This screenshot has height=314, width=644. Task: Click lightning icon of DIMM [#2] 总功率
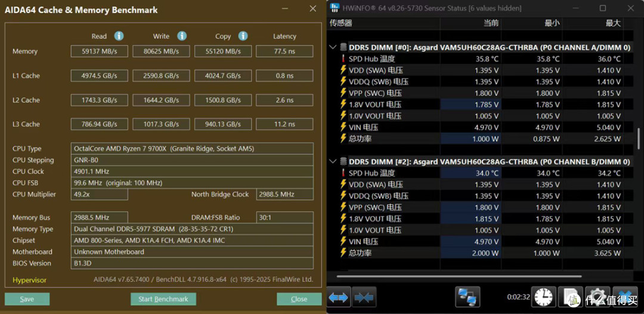pos(343,253)
